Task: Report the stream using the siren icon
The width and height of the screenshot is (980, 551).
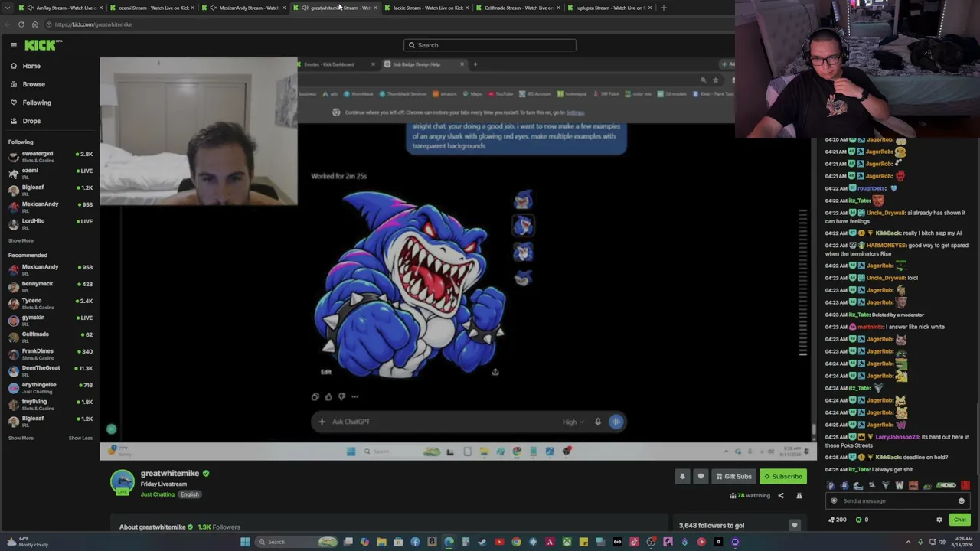Action: point(799,496)
